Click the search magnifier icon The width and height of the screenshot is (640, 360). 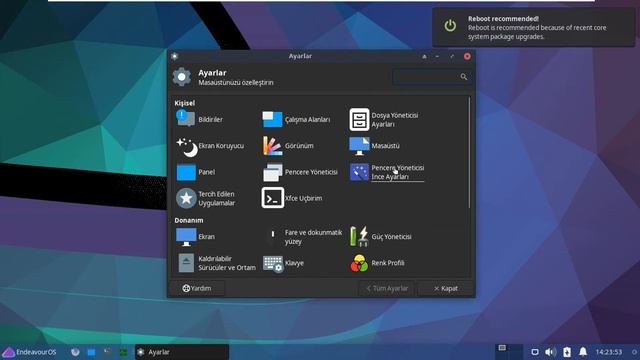click(x=464, y=77)
